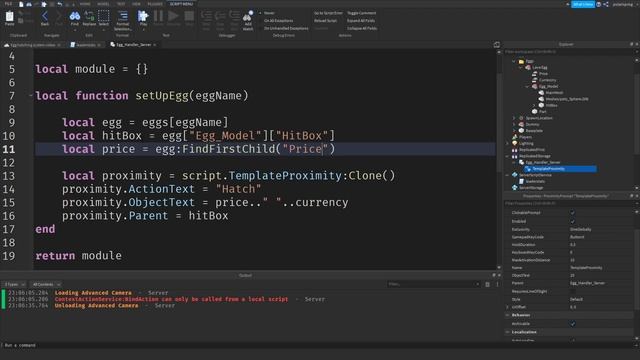Click the Resume test icon
640x360 pixels.
point(173,17)
